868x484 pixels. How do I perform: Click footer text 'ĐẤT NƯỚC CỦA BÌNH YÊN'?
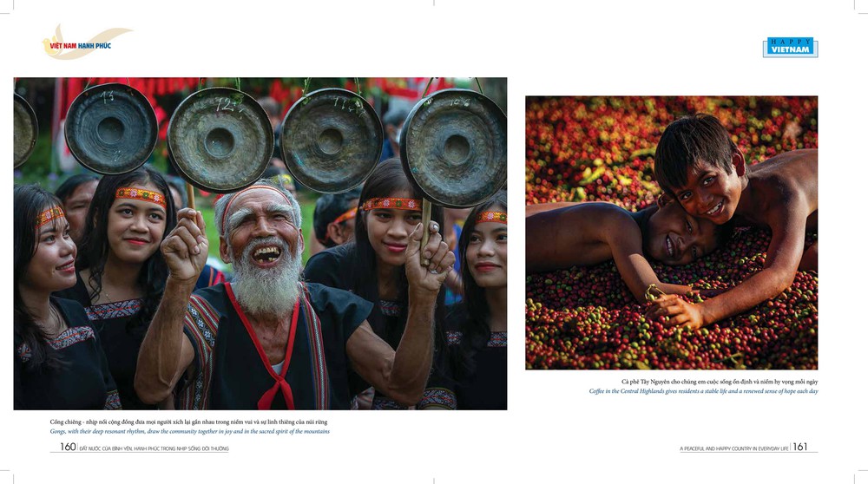pos(154,448)
